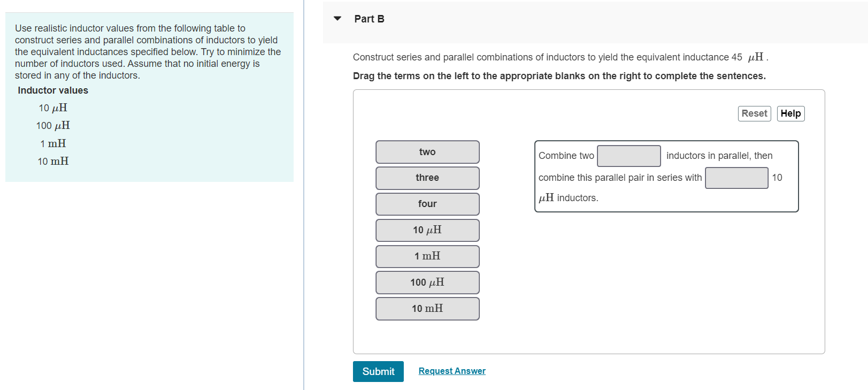Select the draggable term labeled 'two'
868x390 pixels.
tap(427, 152)
